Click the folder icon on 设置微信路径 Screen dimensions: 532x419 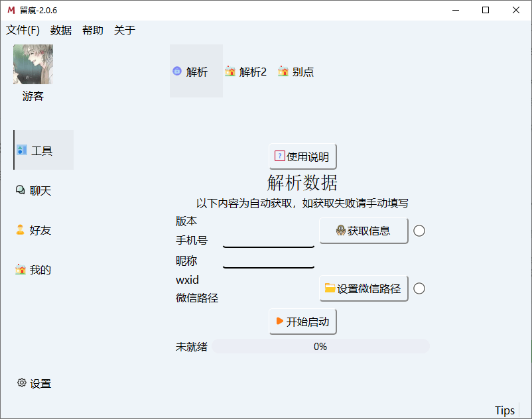(328, 288)
